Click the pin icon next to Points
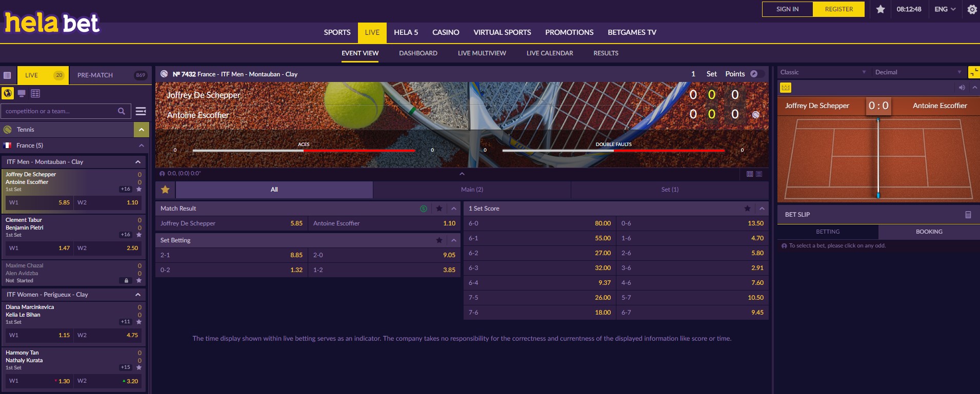 pyautogui.click(x=754, y=74)
